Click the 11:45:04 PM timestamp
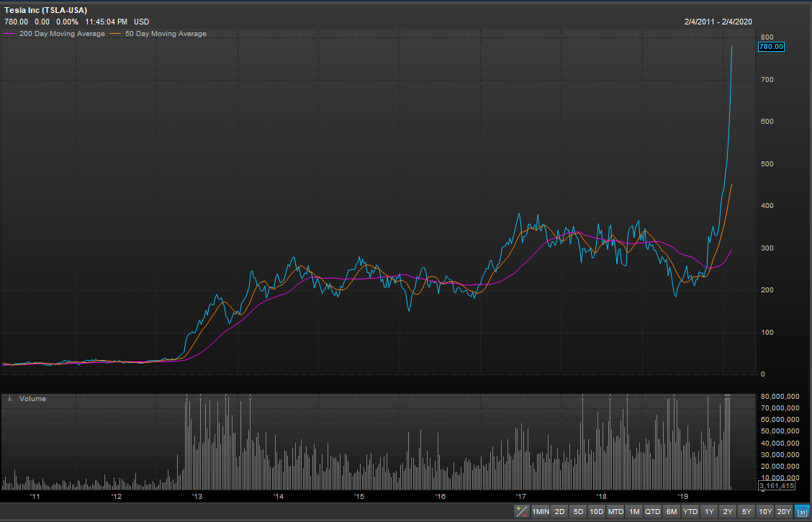 (107, 22)
